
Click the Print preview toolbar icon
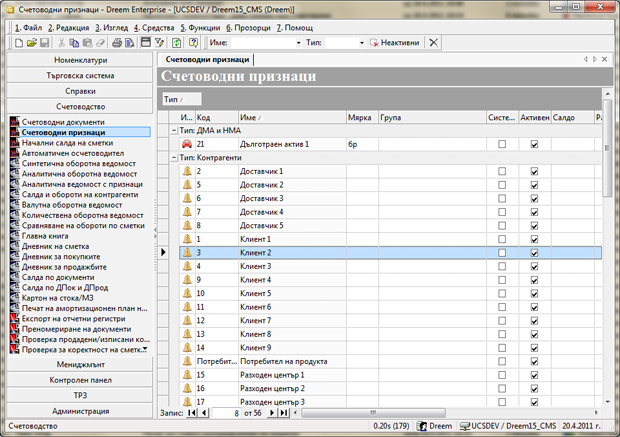tap(130, 43)
